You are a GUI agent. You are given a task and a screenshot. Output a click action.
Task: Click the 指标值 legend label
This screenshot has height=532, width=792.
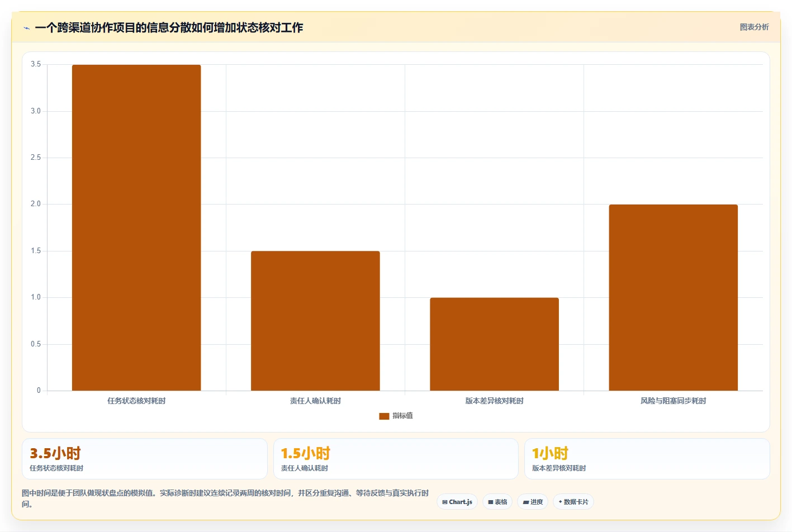(402, 416)
